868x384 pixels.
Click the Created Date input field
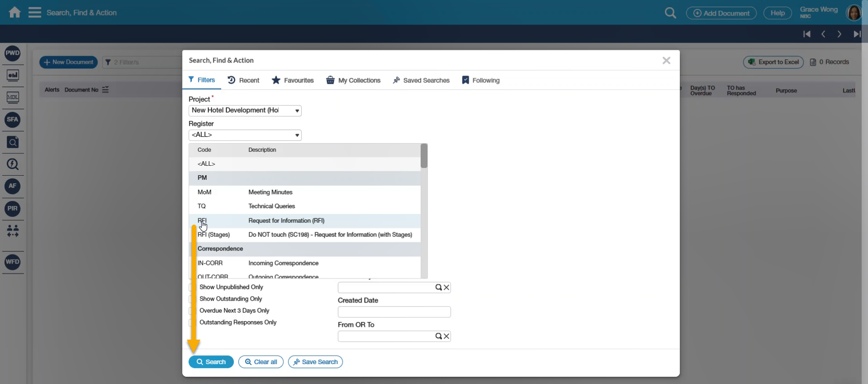click(x=394, y=312)
